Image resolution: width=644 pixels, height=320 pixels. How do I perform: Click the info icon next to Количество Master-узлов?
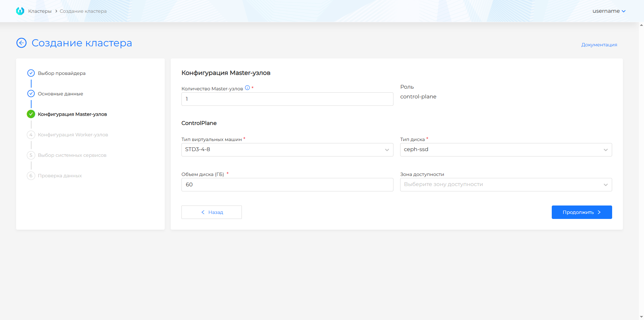pos(247,88)
